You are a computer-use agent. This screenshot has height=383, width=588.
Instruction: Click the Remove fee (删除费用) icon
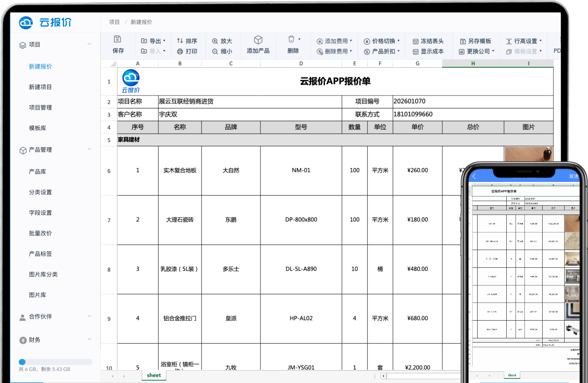pyautogui.click(x=320, y=52)
